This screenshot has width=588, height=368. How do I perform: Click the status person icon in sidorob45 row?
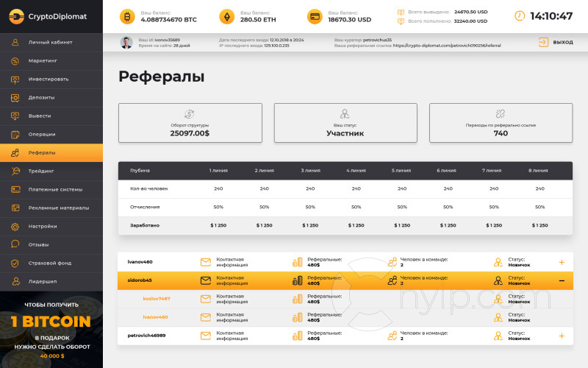pyautogui.click(x=498, y=280)
